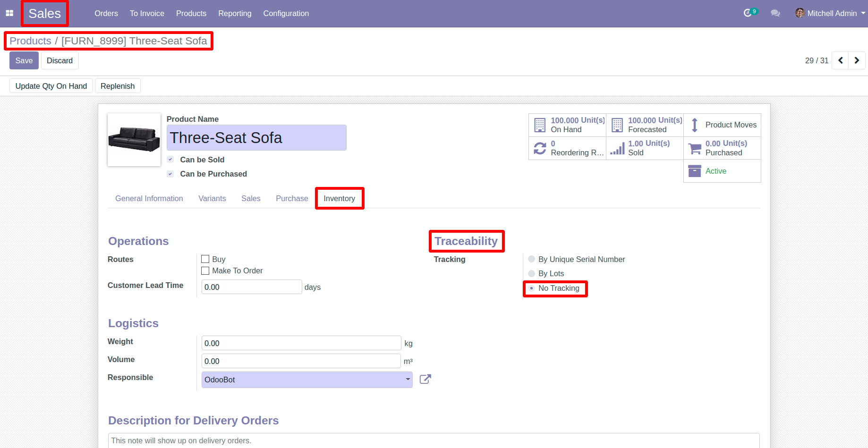Open On Hand building icon
This screenshot has width=868, height=448.
point(540,125)
